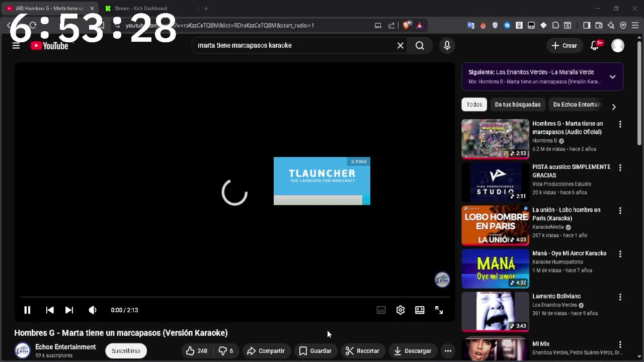The image size is (644, 362).
Task: Start voice search with microphone
Action: [x=447, y=46]
